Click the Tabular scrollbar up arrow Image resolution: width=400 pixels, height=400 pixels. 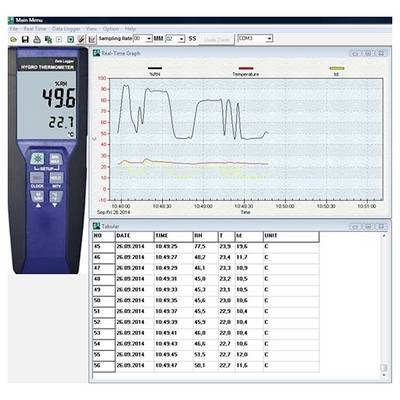(x=384, y=236)
